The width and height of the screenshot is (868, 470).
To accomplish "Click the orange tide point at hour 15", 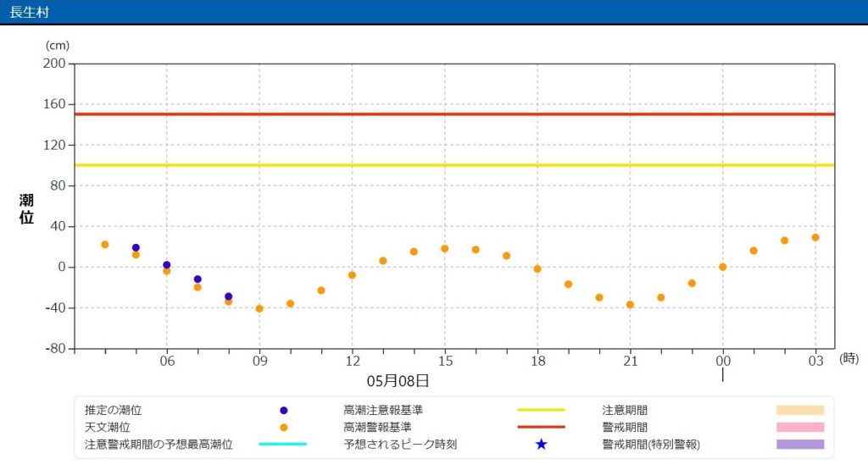I will (x=444, y=249).
